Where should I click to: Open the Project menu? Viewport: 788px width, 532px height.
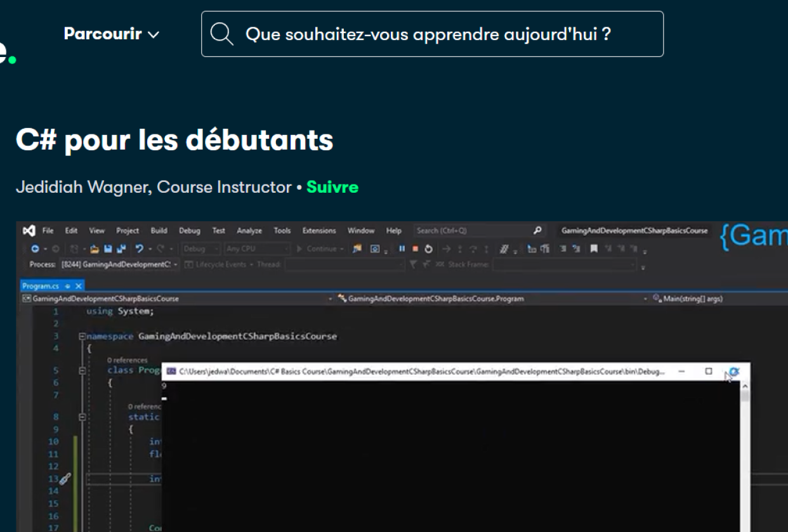[128, 231]
